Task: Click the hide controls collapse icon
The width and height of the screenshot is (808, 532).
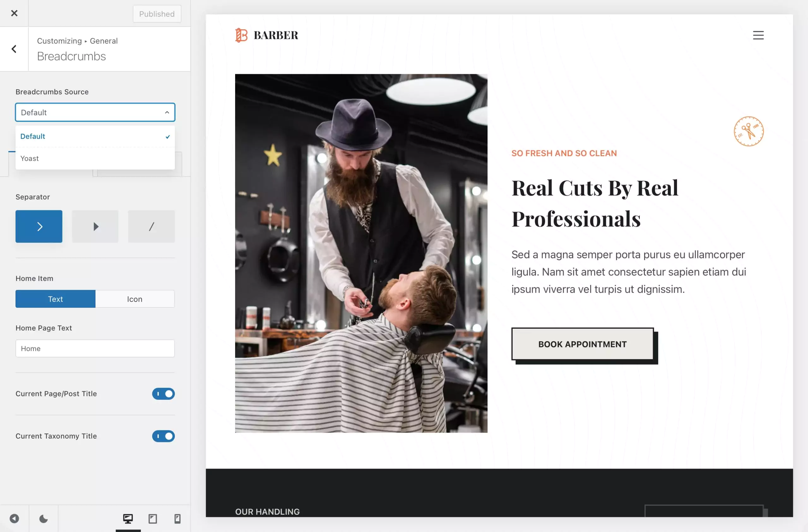Action: (14, 518)
